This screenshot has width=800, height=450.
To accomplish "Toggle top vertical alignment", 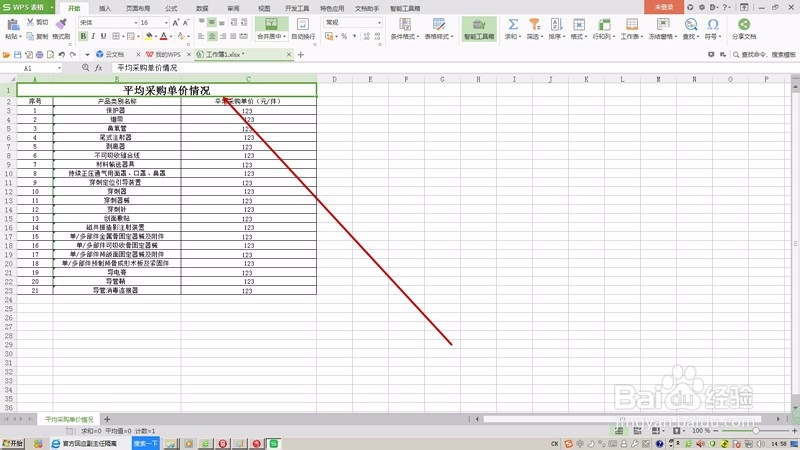I will click(201, 22).
